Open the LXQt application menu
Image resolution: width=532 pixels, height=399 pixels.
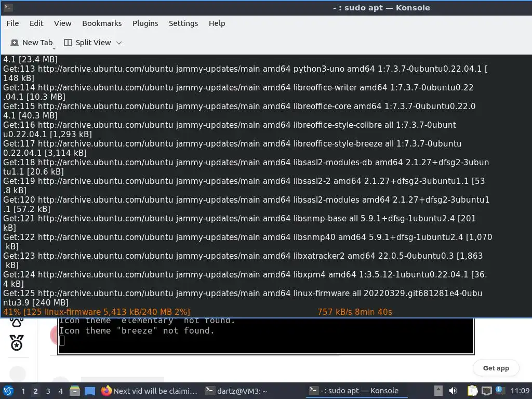(8, 391)
